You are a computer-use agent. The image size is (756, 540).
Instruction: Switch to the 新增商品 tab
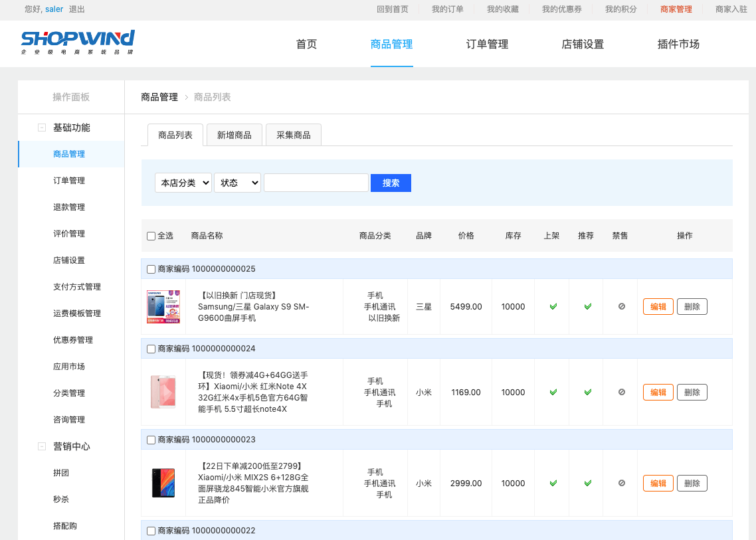tap(235, 135)
